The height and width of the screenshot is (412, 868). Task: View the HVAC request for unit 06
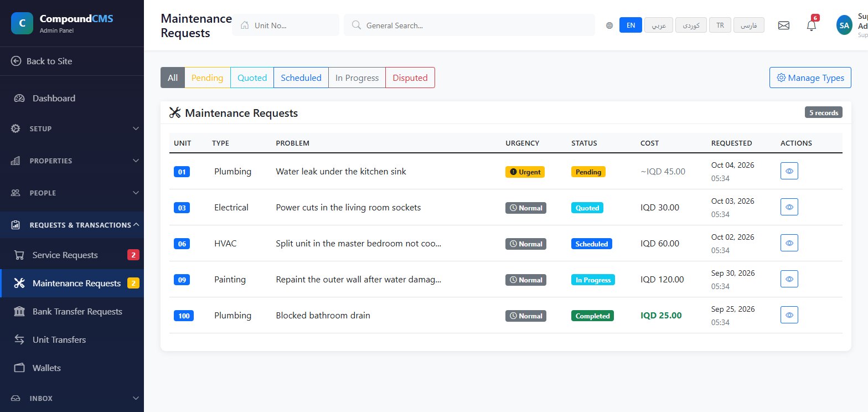789,243
